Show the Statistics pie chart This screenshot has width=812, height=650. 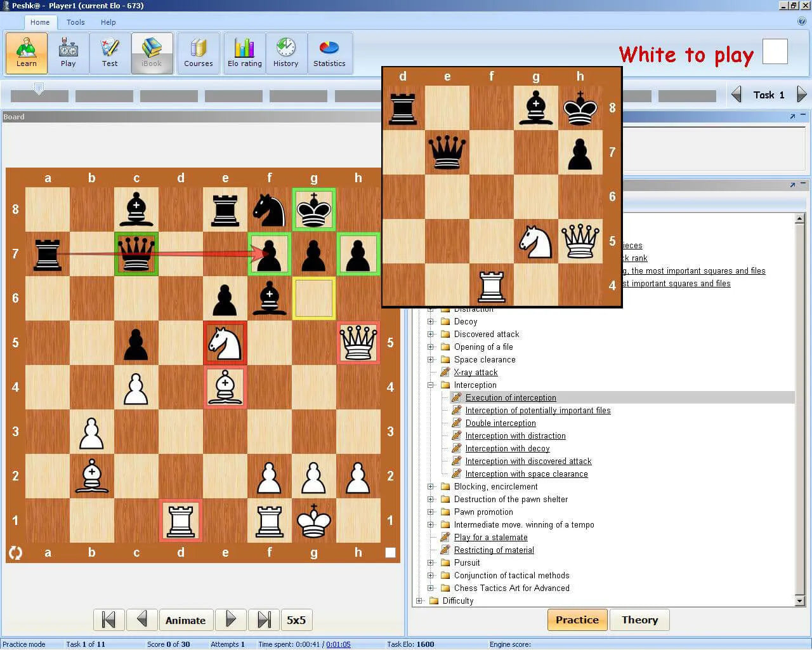tap(329, 53)
